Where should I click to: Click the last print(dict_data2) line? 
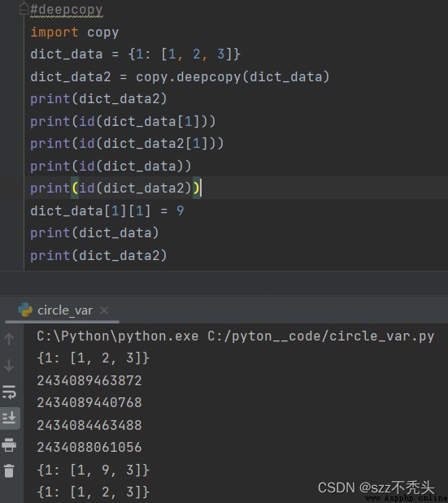click(98, 255)
